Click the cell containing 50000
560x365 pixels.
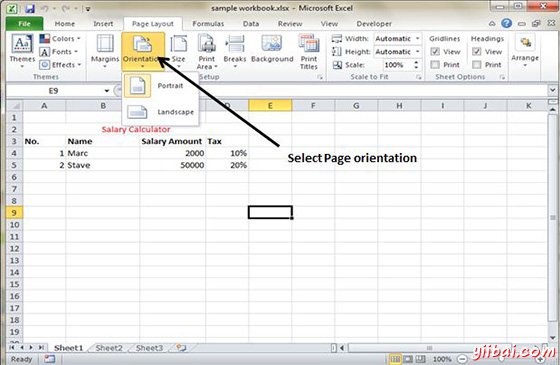[172, 165]
